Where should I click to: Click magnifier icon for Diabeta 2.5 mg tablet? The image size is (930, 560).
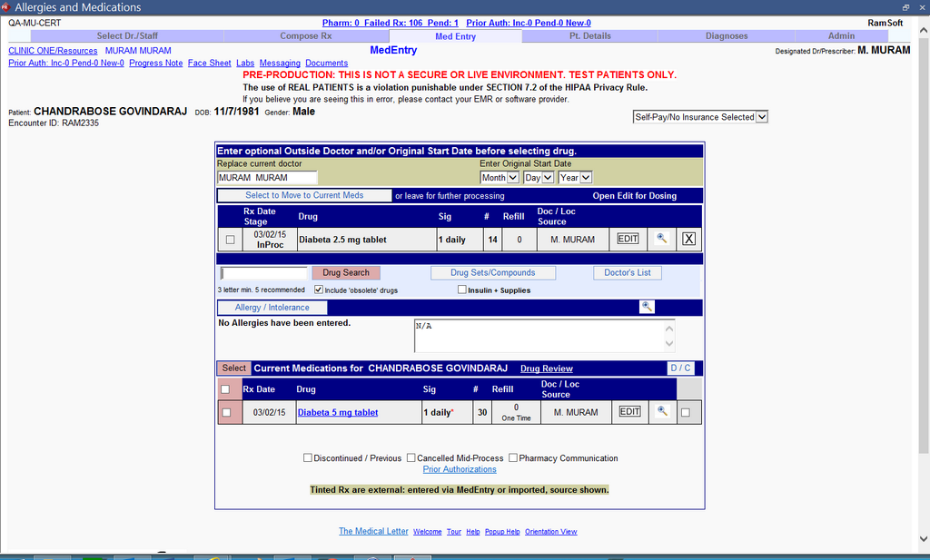662,239
